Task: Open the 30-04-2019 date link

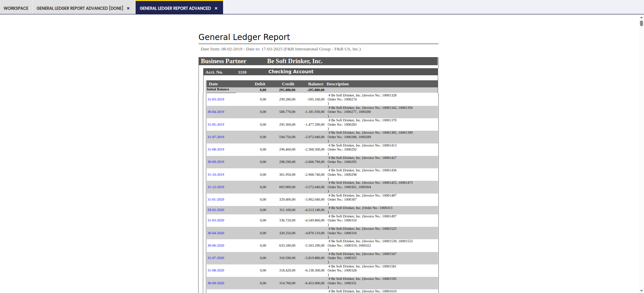Action: 216,112
